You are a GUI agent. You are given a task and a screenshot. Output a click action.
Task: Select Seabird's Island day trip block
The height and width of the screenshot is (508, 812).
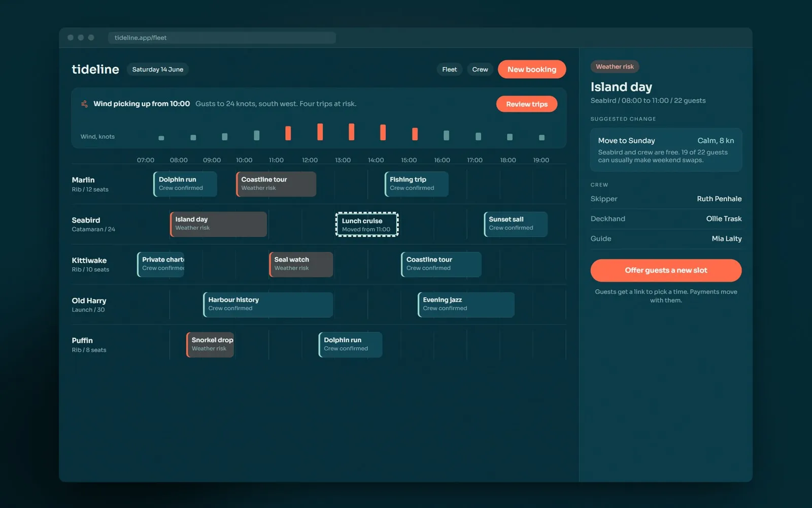tap(218, 224)
